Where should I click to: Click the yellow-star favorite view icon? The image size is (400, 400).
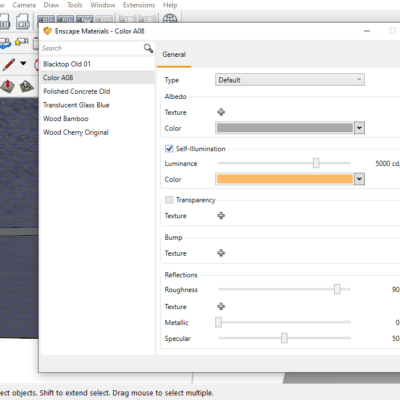coord(22,42)
